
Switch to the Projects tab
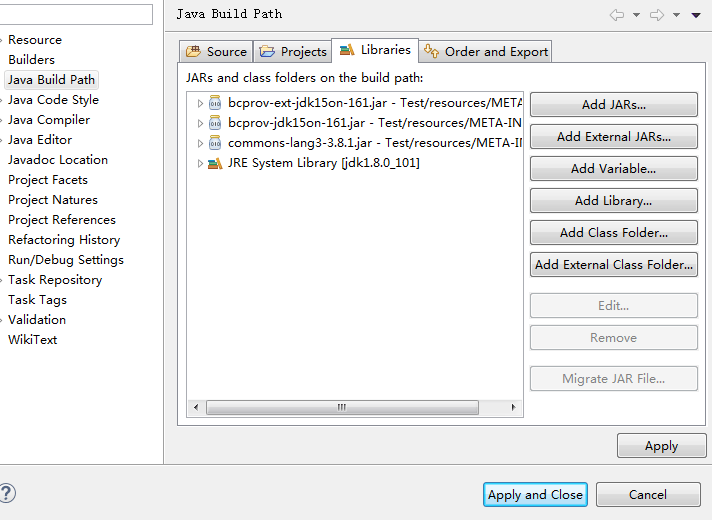pos(292,51)
